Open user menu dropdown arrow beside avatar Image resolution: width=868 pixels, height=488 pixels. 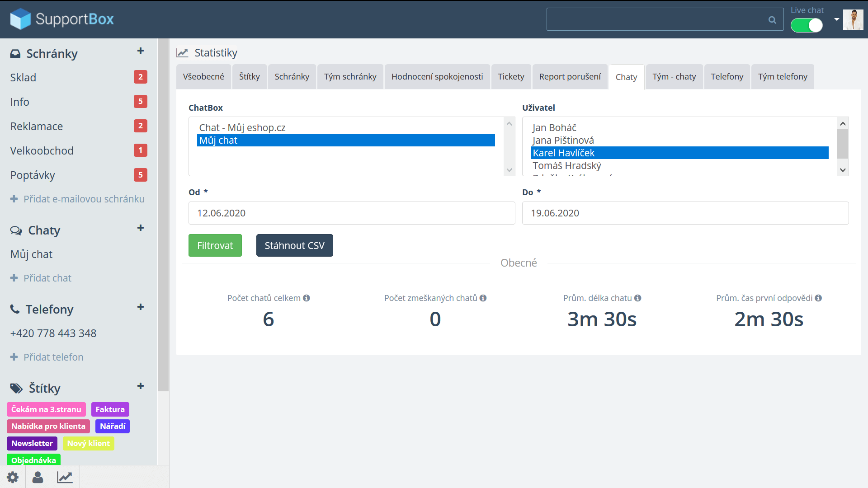click(837, 19)
